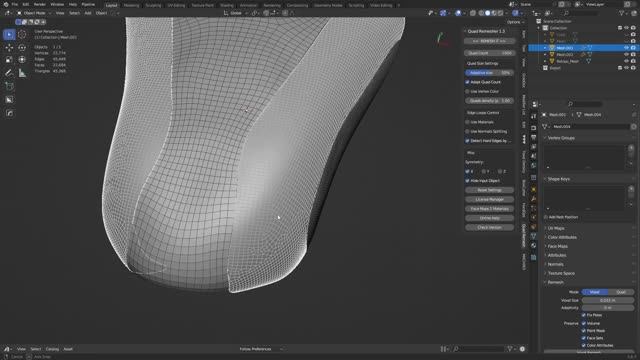Adjust the Adaptive size slider

coord(489,73)
